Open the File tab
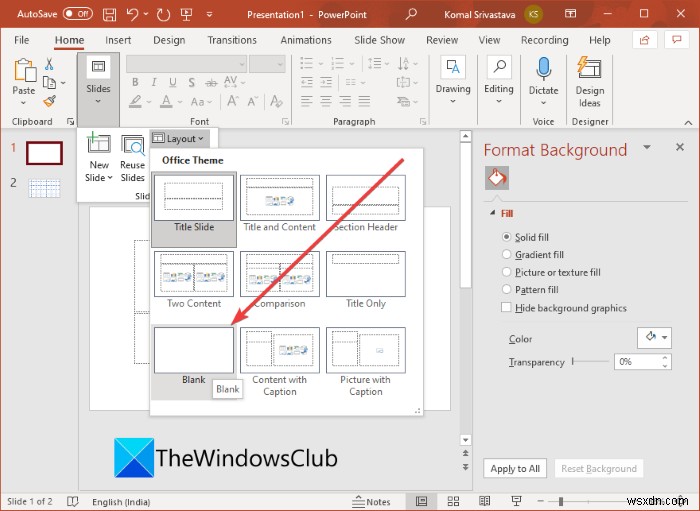Viewport: 700px width, 511px height. click(21, 40)
